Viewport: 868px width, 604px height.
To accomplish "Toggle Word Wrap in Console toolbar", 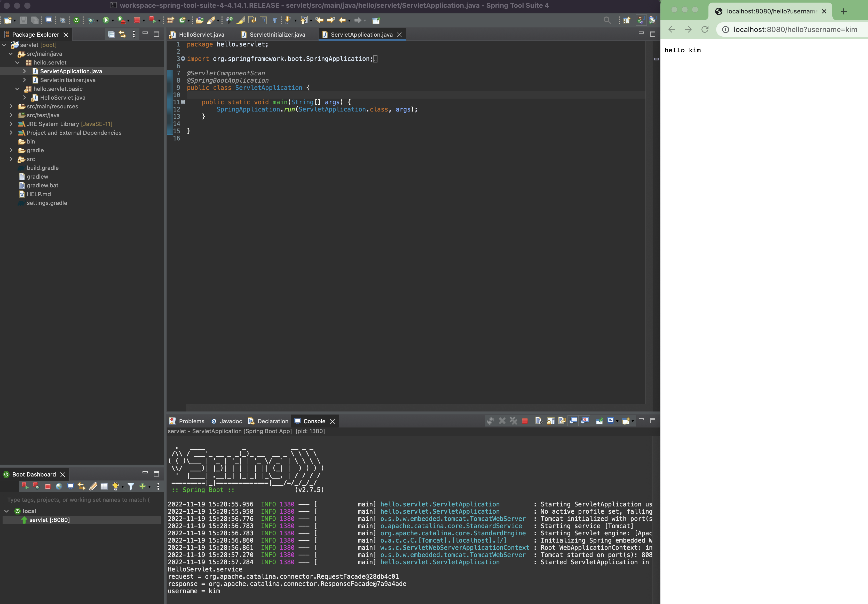I will [562, 421].
